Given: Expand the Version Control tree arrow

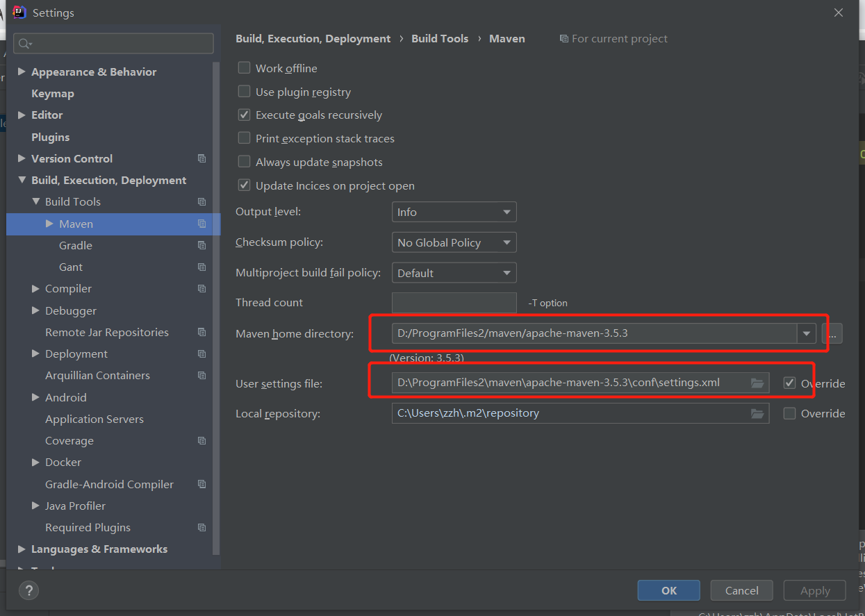Looking at the screenshot, I should pyautogui.click(x=22, y=158).
